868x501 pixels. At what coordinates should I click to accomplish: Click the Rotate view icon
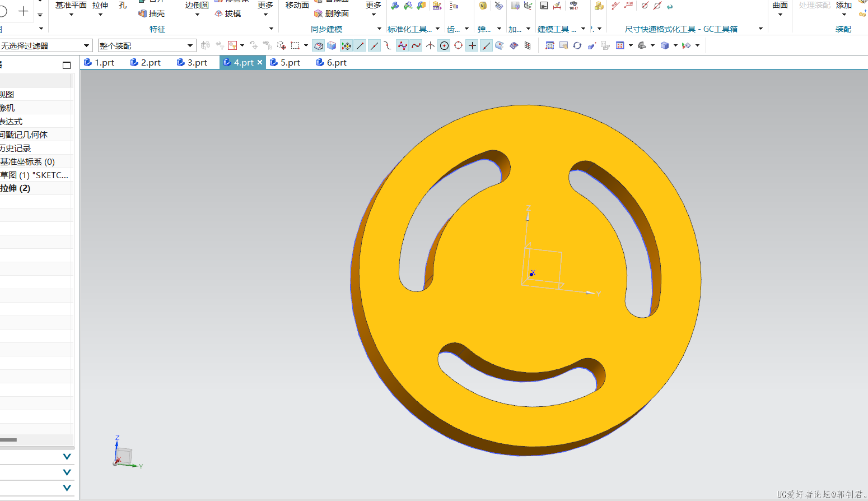pos(577,45)
